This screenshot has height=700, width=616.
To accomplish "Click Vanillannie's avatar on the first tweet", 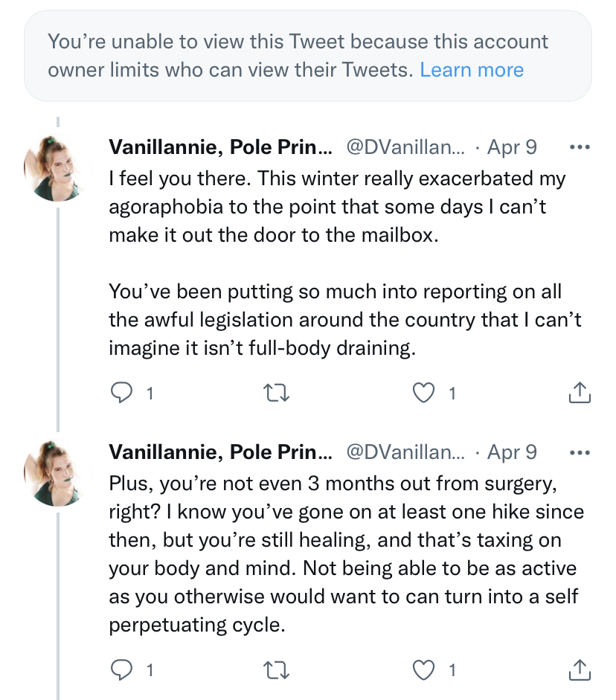I will pos(58,169).
